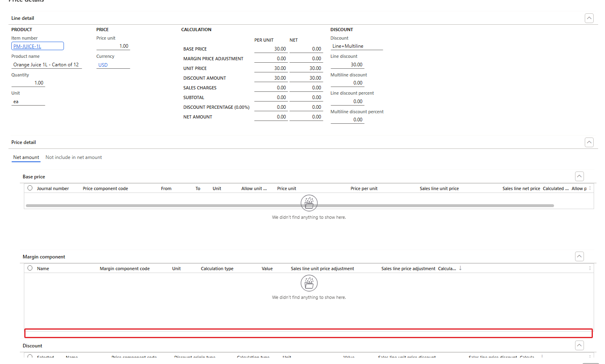Click the Base price per unit value
Viewport: 605px width, 364px height.
click(271, 49)
